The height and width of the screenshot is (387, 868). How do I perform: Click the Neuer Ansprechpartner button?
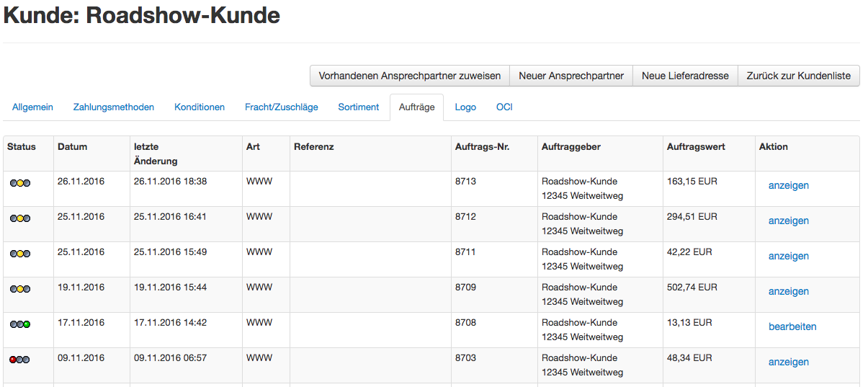tap(571, 76)
